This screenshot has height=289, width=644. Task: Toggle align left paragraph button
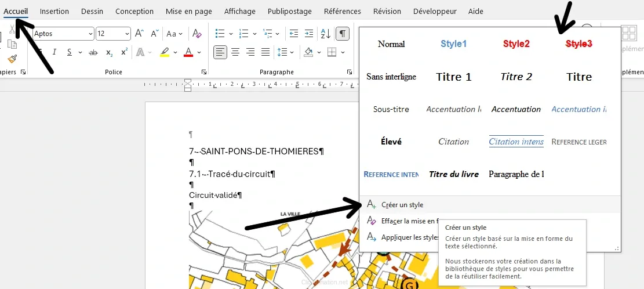pos(220,52)
